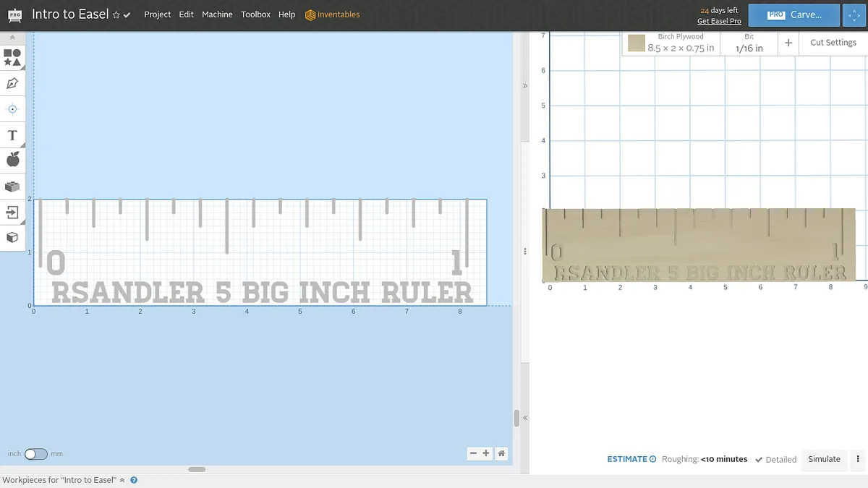Follow the Get Easel Pro link
Viewport: 868px width, 488px height.
718,21
